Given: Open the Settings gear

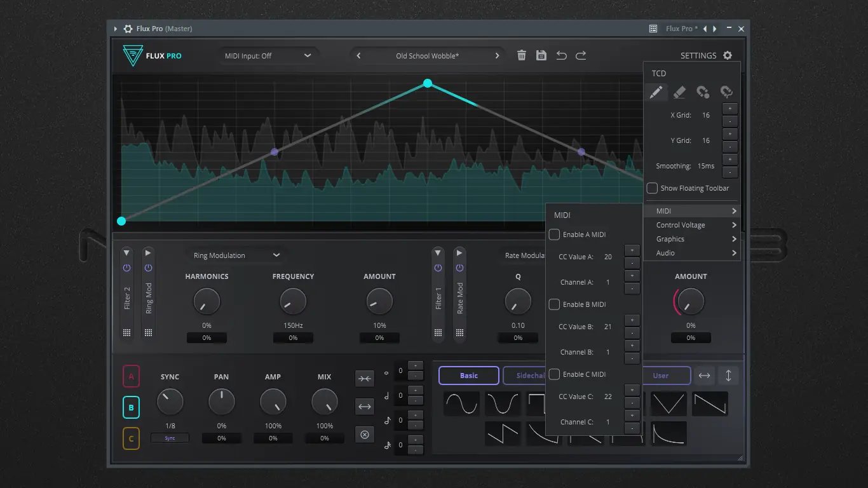Looking at the screenshot, I should point(727,55).
